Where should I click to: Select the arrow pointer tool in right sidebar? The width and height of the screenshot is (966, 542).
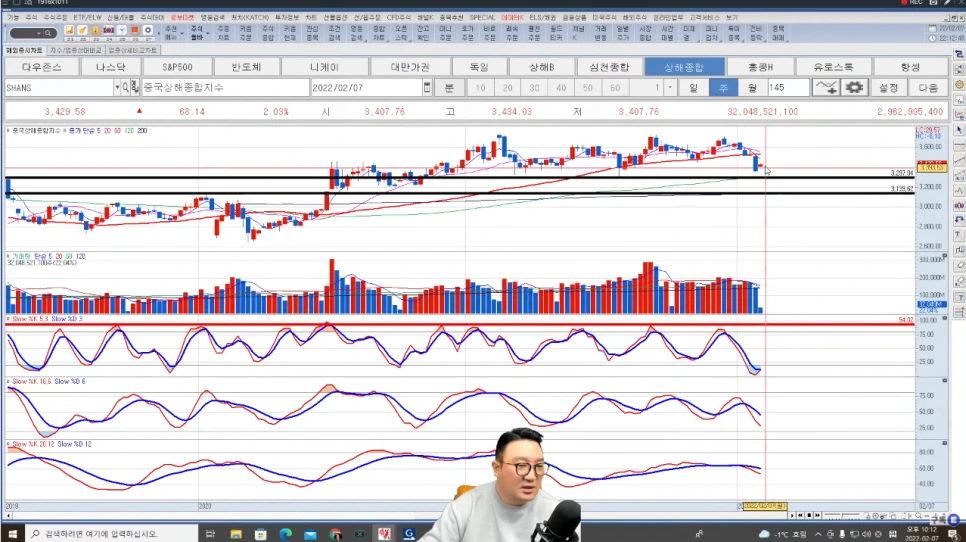point(959,130)
